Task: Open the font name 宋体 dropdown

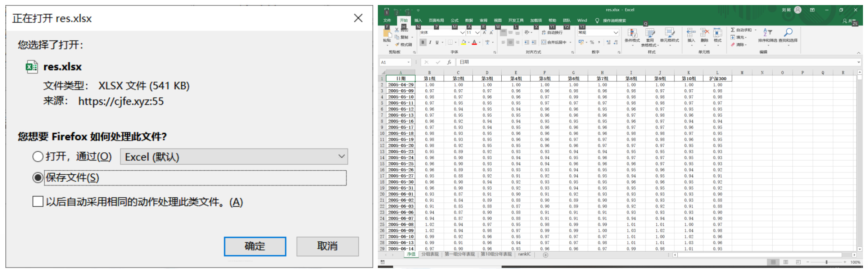Action: 462,33
